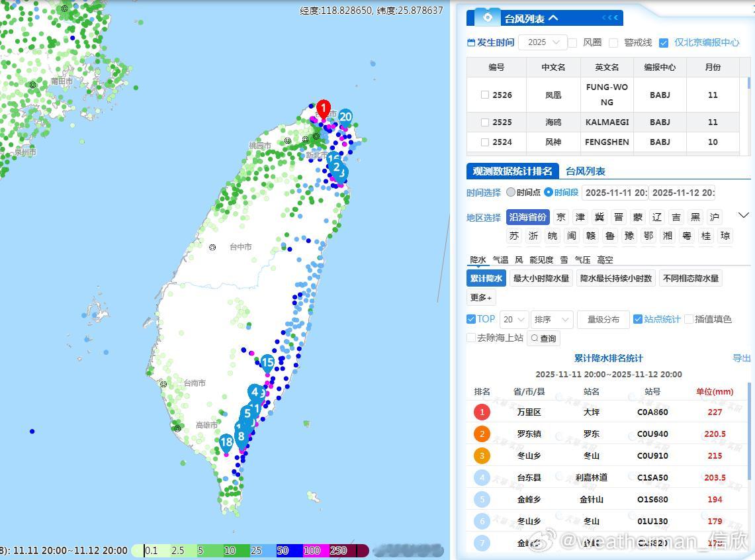Viewport: 755px width, 560px height.
Task: Select region 粤
Action: [687, 236]
